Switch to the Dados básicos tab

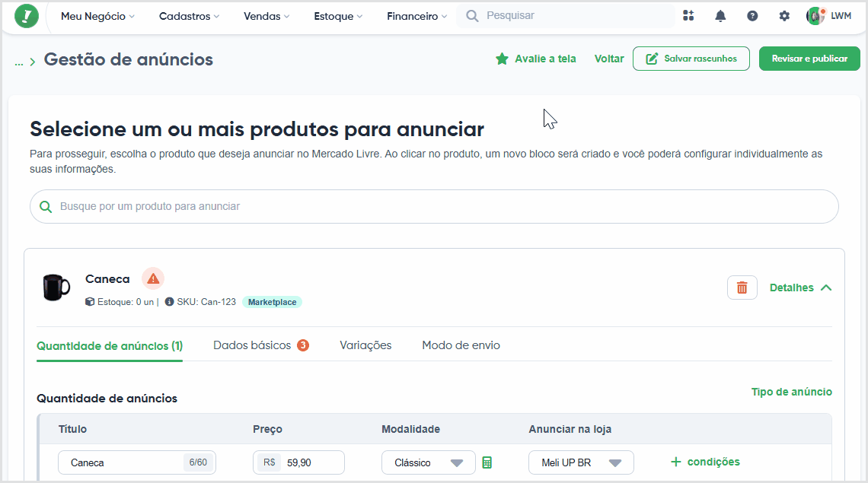252,345
